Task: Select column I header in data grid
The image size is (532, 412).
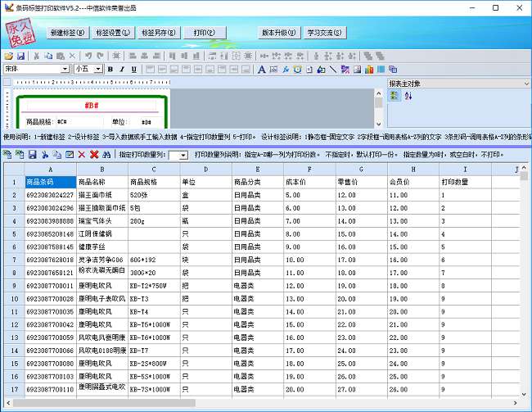Action: 465,170
